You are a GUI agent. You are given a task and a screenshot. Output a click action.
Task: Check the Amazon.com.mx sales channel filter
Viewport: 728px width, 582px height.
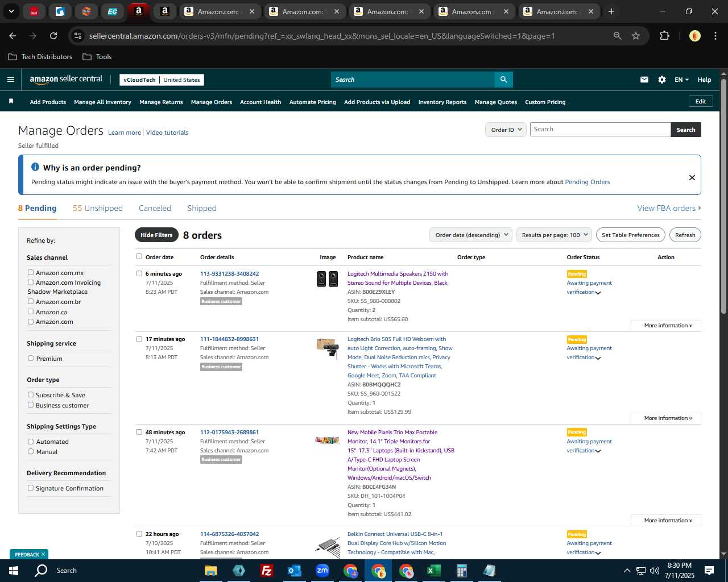point(31,272)
